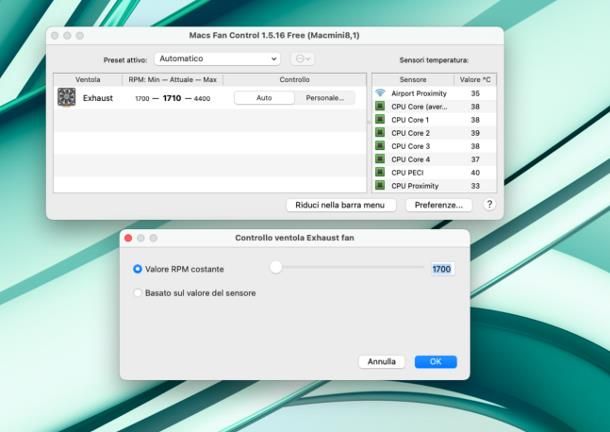Viewport: 610px width, 432px height.
Task: Click the CPU Core 2 chip icon
Action: [380, 132]
